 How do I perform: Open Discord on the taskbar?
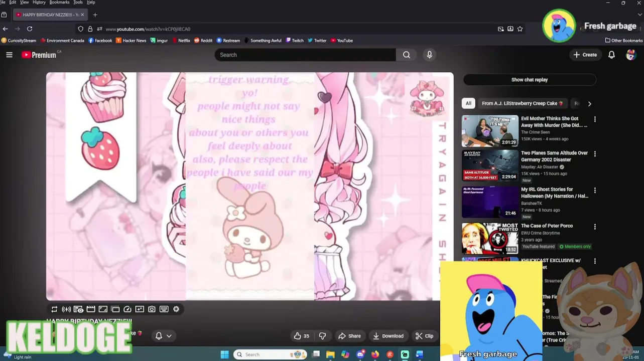coord(360,354)
